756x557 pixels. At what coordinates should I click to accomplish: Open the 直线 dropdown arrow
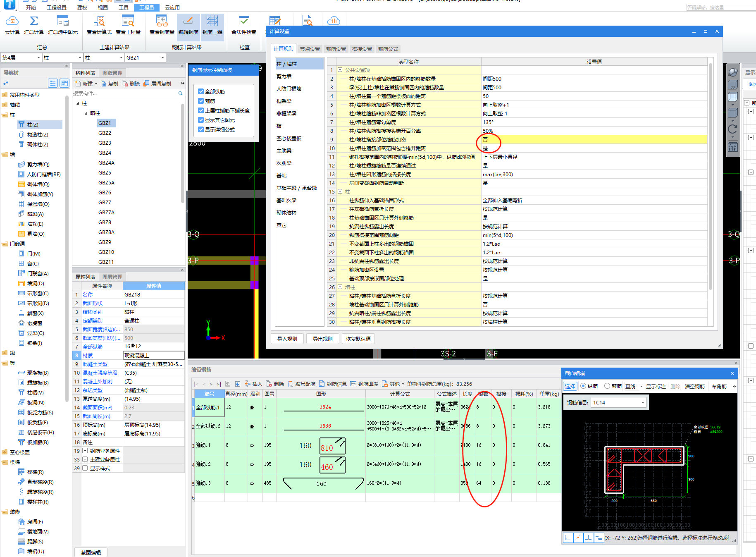[642, 386]
